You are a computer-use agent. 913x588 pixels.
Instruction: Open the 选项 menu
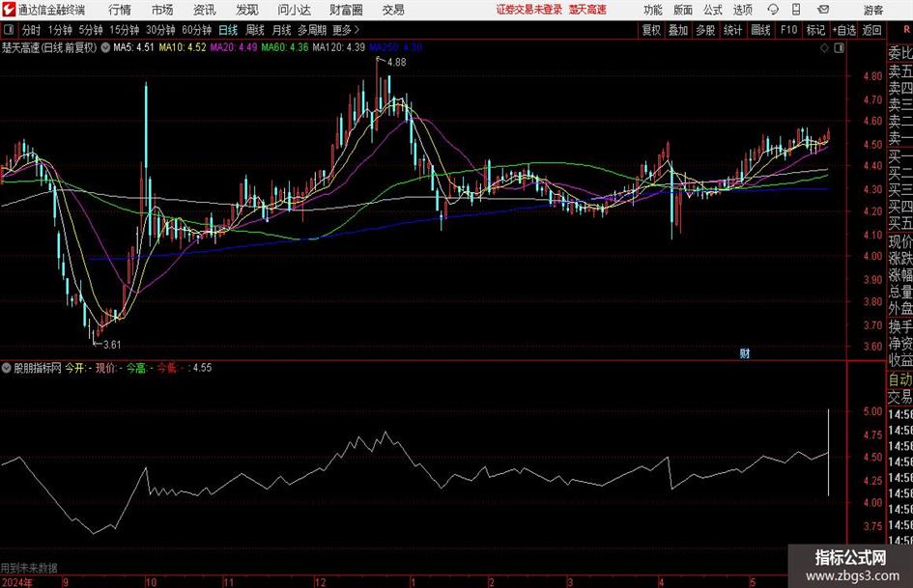(743, 10)
